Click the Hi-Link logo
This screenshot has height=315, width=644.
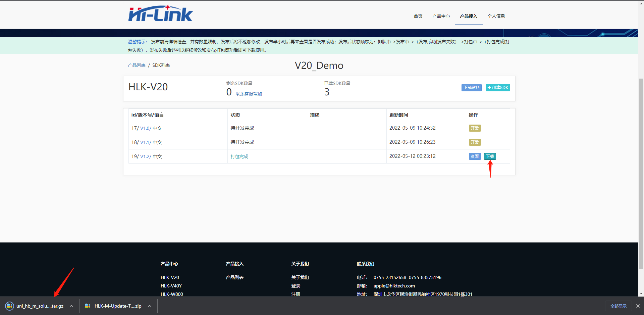(160, 13)
